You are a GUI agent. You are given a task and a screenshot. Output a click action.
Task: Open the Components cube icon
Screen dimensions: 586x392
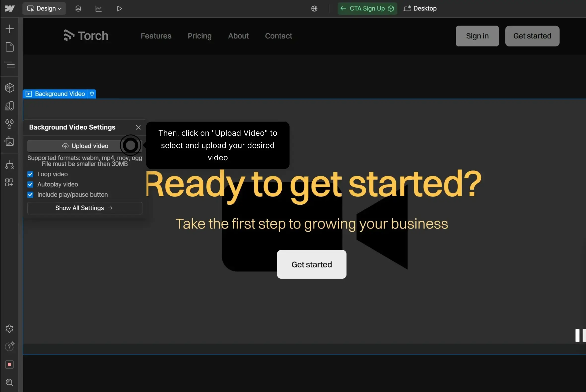point(9,88)
